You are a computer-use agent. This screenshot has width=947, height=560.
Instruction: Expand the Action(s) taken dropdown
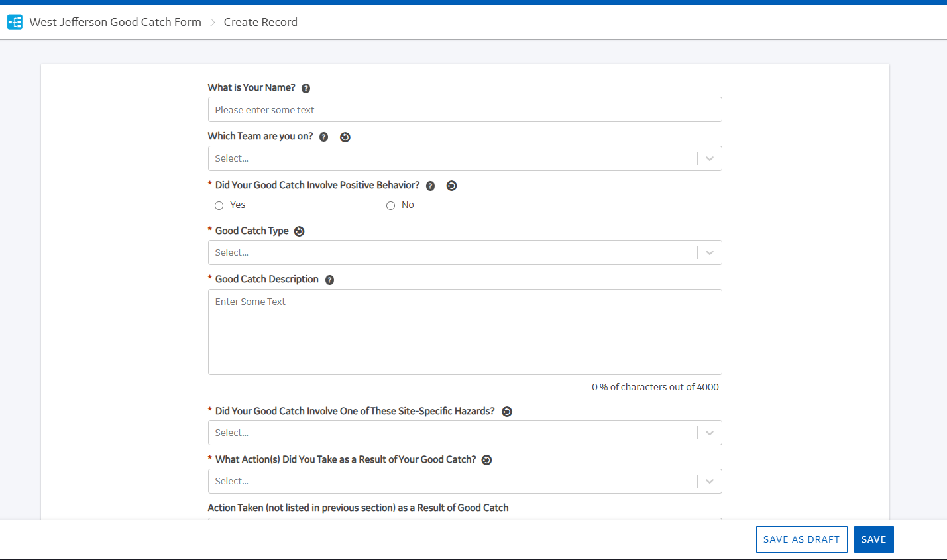pos(709,481)
